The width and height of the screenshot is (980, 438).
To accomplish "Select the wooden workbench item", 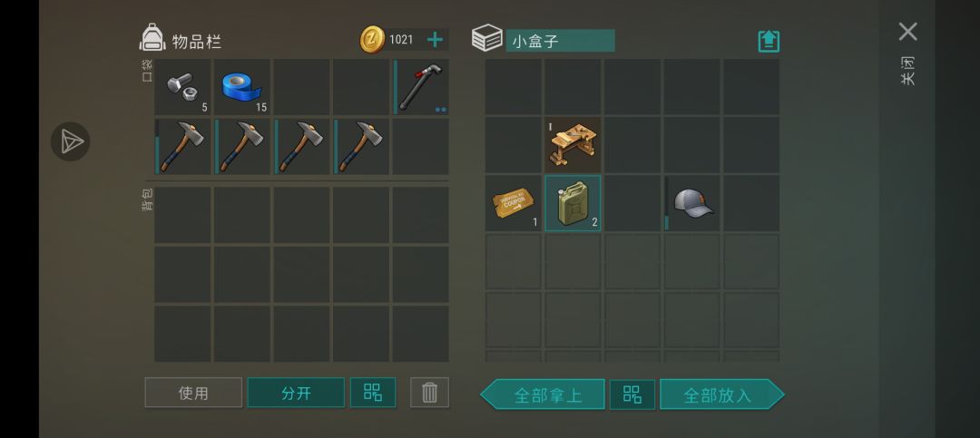I will click(573, 144).
